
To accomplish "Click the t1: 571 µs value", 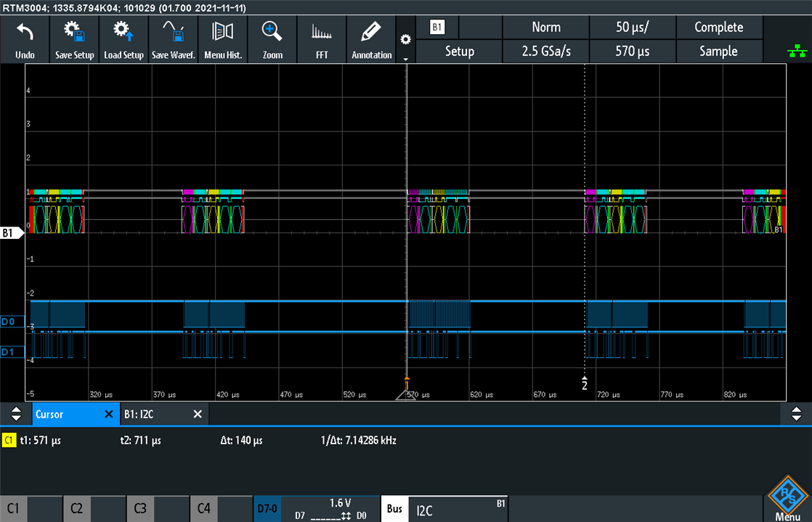I will tap(41, 440).
